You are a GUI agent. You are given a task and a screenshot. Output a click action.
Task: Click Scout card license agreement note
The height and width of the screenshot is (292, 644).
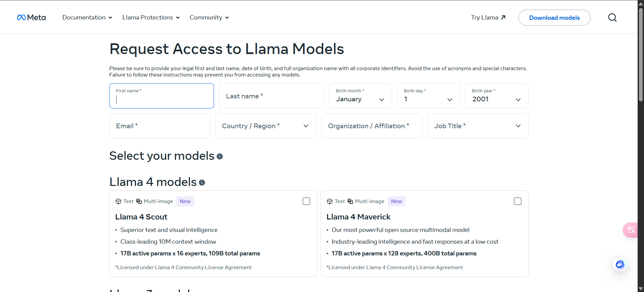coord(183,267)
